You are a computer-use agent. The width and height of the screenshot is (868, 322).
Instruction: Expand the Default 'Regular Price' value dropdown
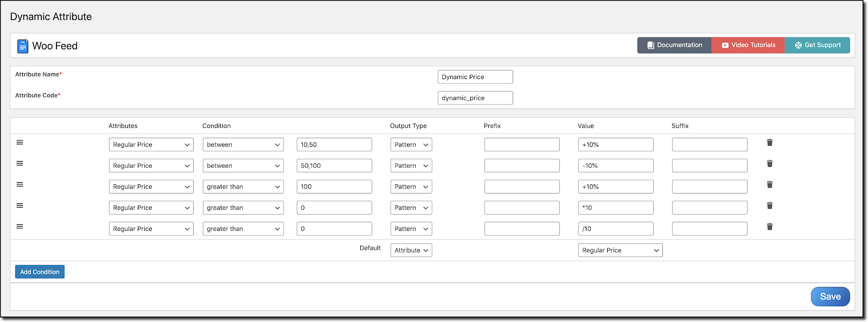pos(620,250)
